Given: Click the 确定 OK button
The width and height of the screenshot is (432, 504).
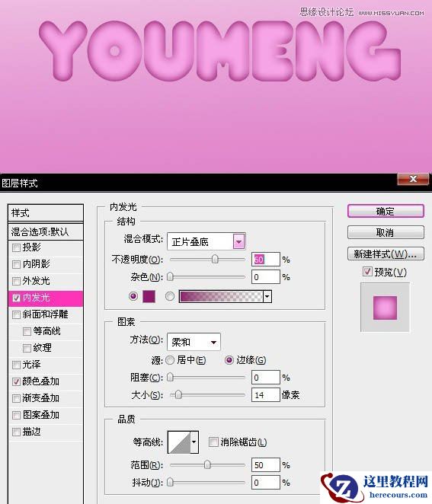Looking at the screenshot, I should (x=386, y=211).
